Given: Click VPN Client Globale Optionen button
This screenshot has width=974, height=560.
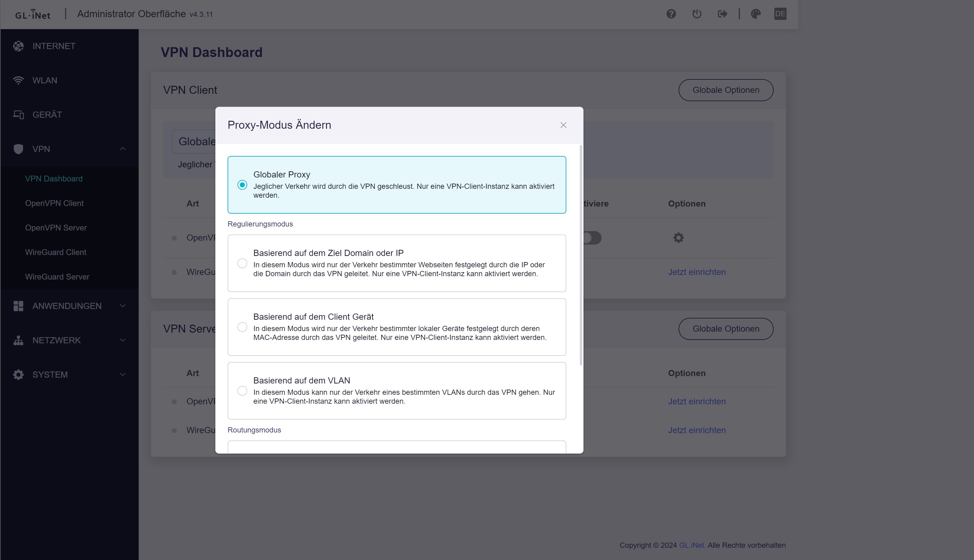Looking at the screenshot, I should coord(726,90).
